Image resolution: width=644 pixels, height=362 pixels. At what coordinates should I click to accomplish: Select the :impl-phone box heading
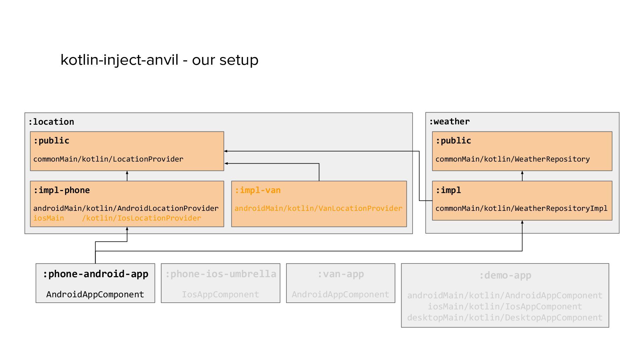click(x=62, y=190)
